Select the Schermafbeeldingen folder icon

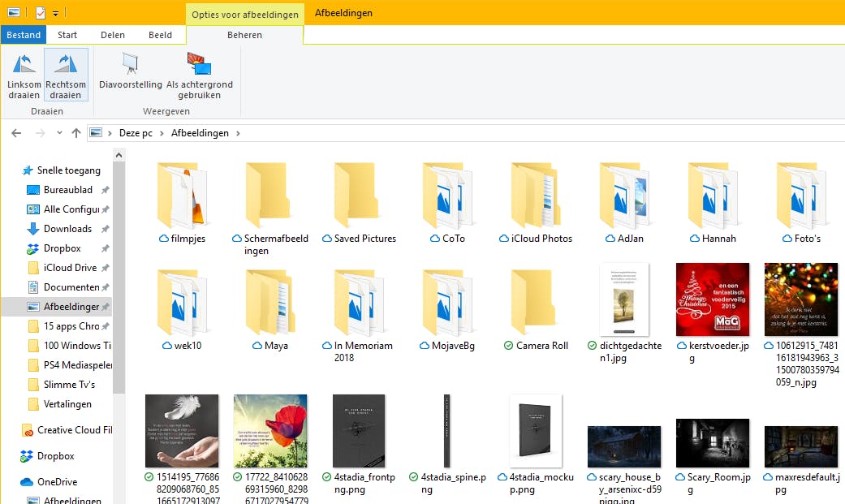pyautogui.click(x=269, y=195)
